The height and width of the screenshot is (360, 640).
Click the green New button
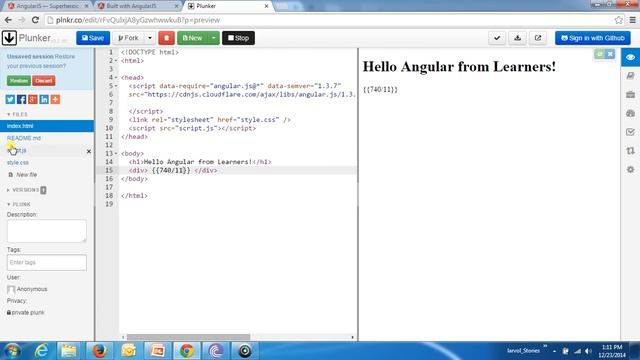pyautogui.click(x=192, y=38)
